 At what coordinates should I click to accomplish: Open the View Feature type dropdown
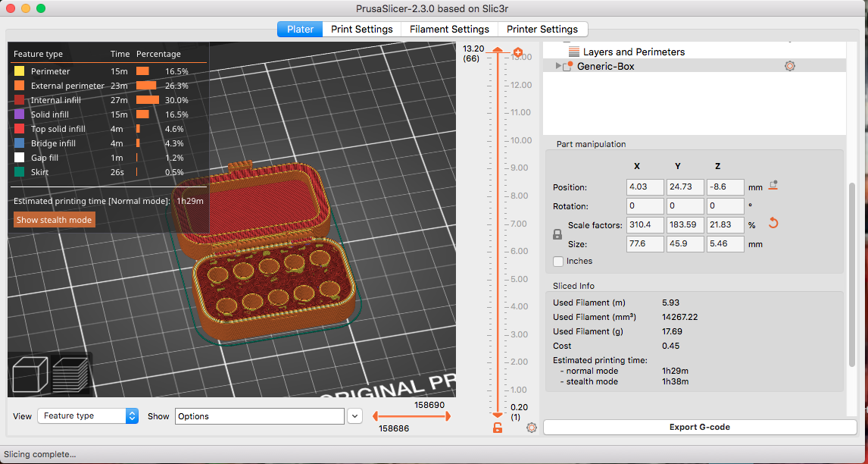tap(87, 415)
